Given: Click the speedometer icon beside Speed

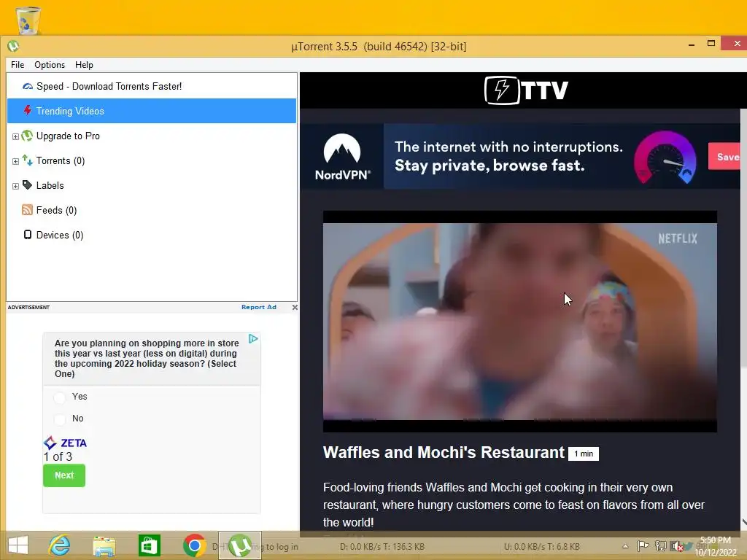Looking at the screenshot, I should (28, 86).
